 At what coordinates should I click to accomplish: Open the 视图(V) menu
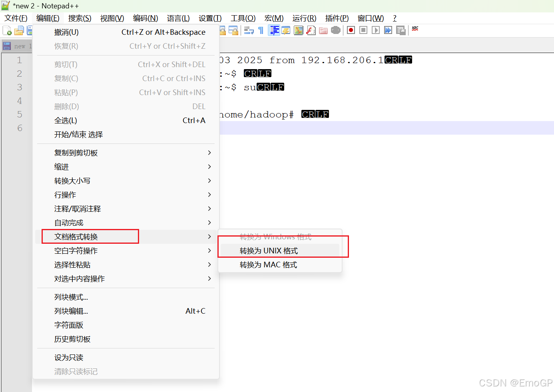112,18
